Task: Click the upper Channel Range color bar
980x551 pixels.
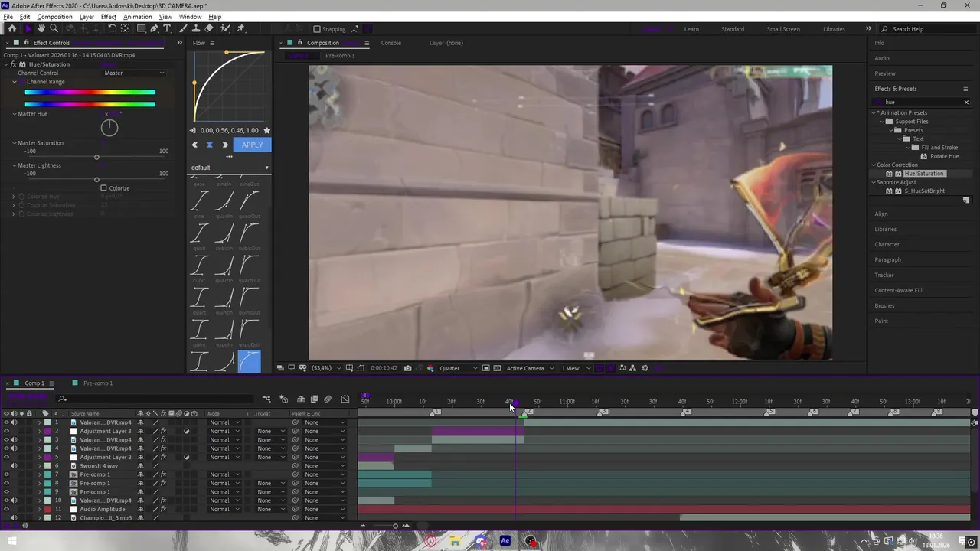Action: point(90,93)
